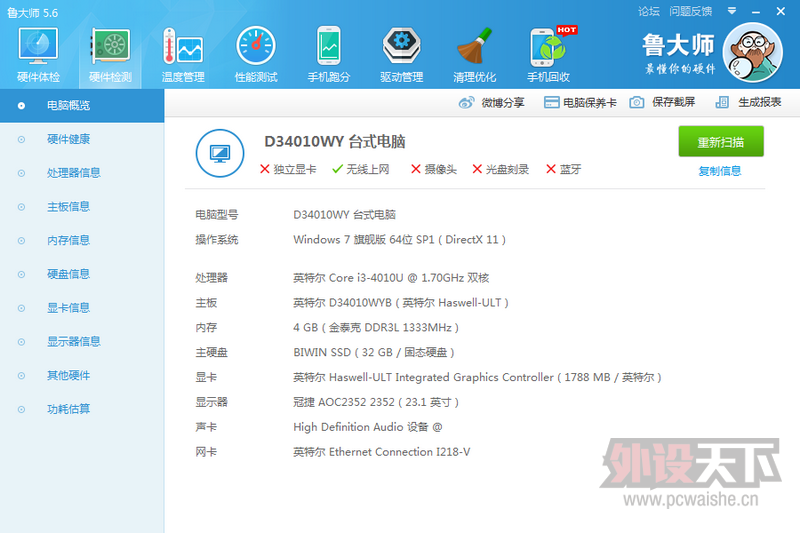Select 电脑概览 in the sidebar
Screen dimensions: 800x533
click(82, 106)
